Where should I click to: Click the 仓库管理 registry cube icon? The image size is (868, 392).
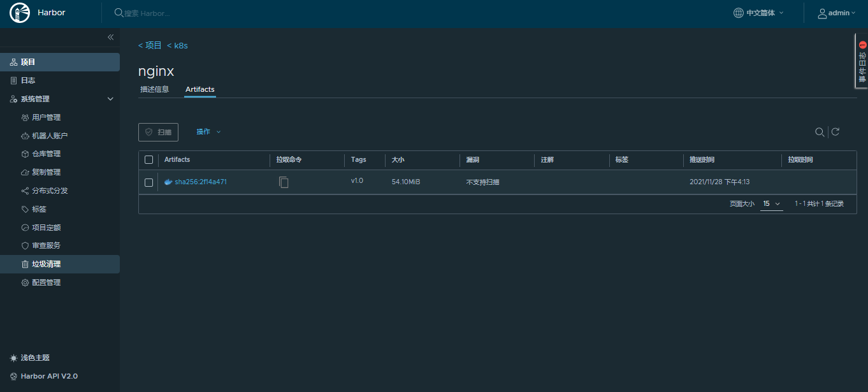click(25, 154)
